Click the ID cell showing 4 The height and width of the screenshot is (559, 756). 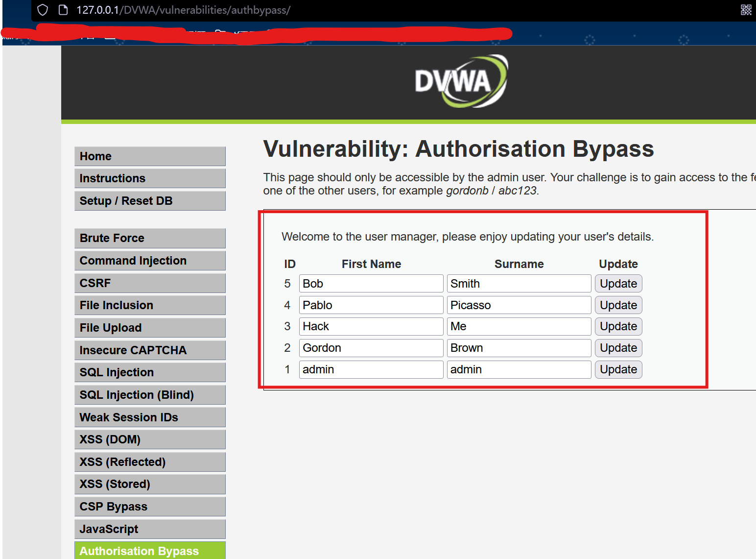[287, 305]
